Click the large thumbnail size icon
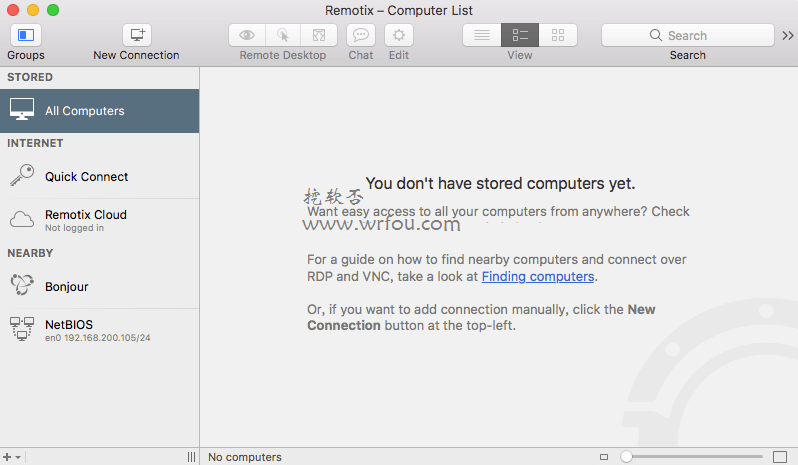Viewport: 798px width, 465px height. point(780,457)
